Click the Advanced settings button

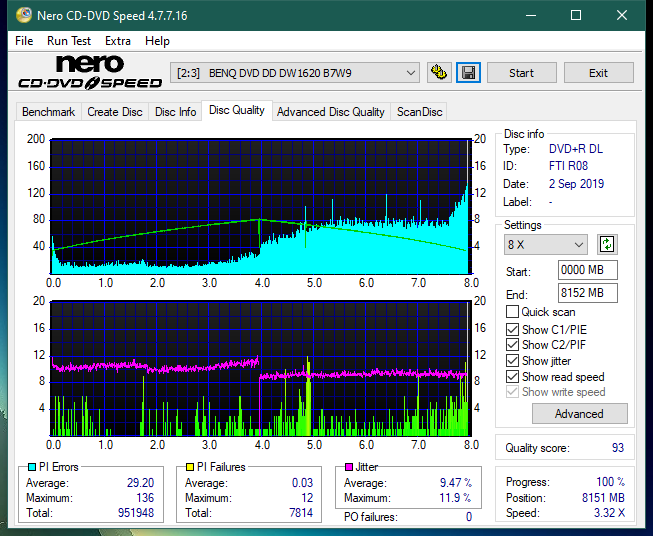point(579,414)
